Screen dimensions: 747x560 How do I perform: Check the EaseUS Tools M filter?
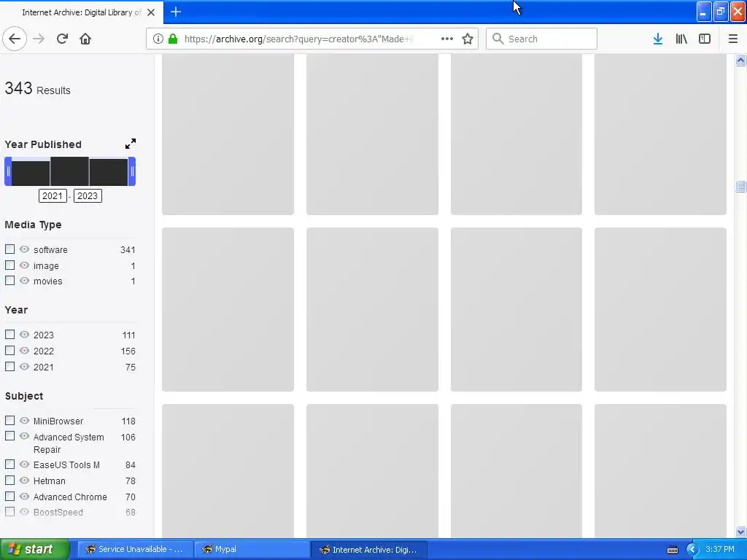click(x=9, y=464)
